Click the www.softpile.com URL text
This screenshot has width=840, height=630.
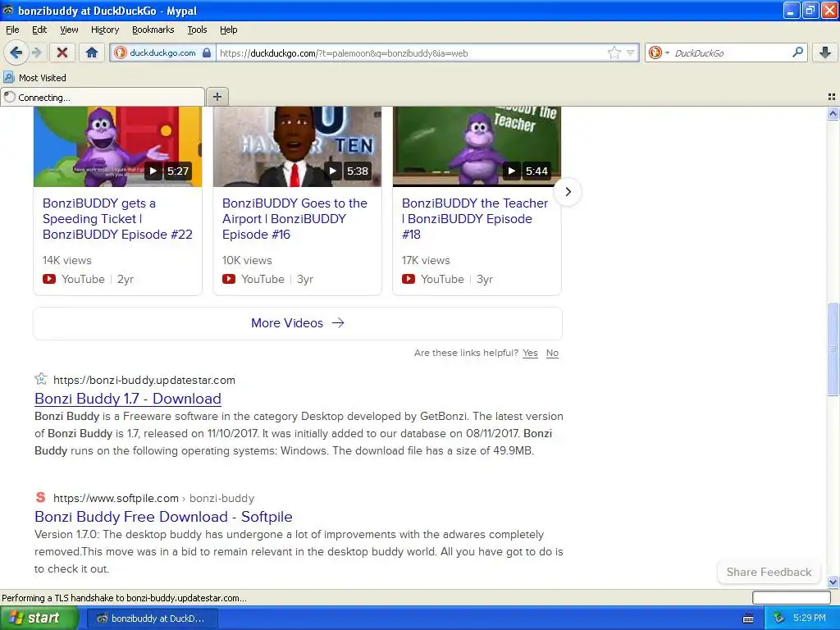point(116,498)
